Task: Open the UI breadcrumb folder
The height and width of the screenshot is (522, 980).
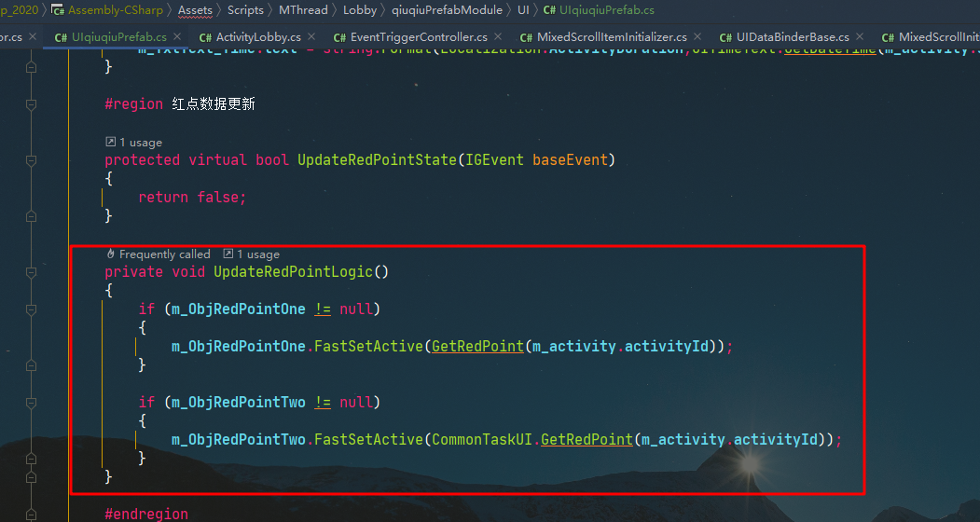Action: pyautogui.click(x=523, y=10)
